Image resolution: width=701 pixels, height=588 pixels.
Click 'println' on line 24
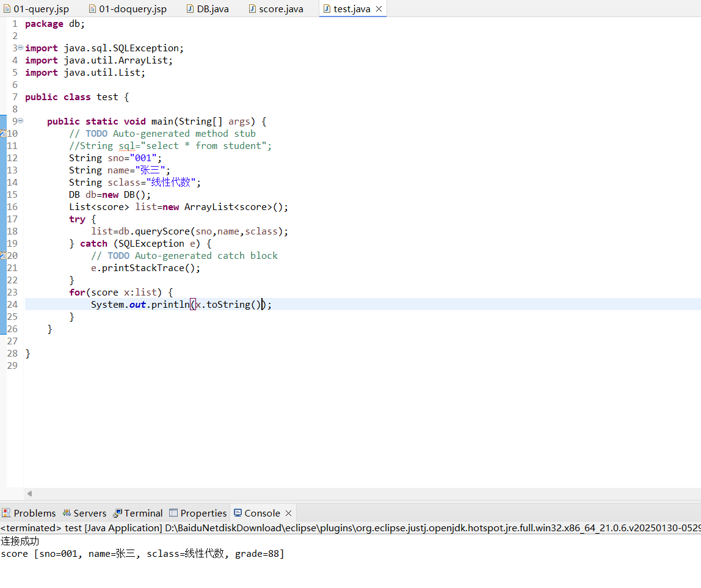[170, 305]
